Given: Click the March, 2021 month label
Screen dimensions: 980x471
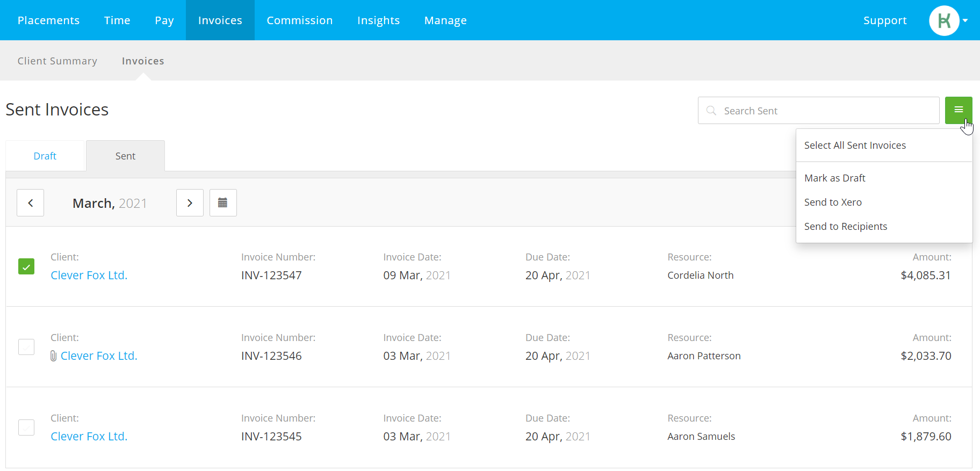Looking at the screenshot, I should [110, 204].
